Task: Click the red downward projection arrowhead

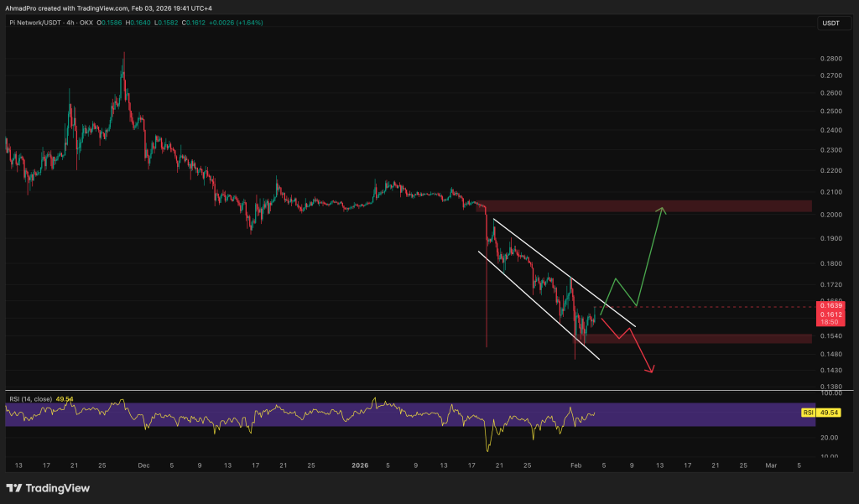Action: click(x=651, y=369)
